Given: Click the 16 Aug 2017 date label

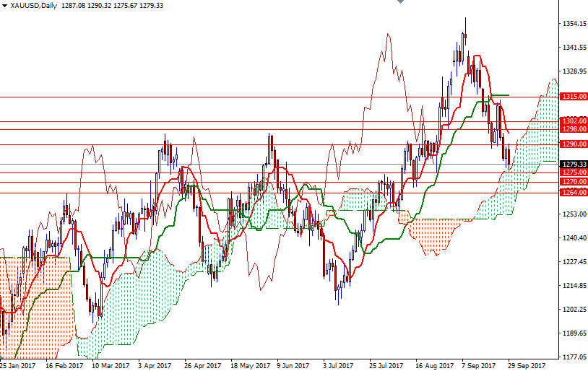Looking at the screenshot, I should (434, 365).
